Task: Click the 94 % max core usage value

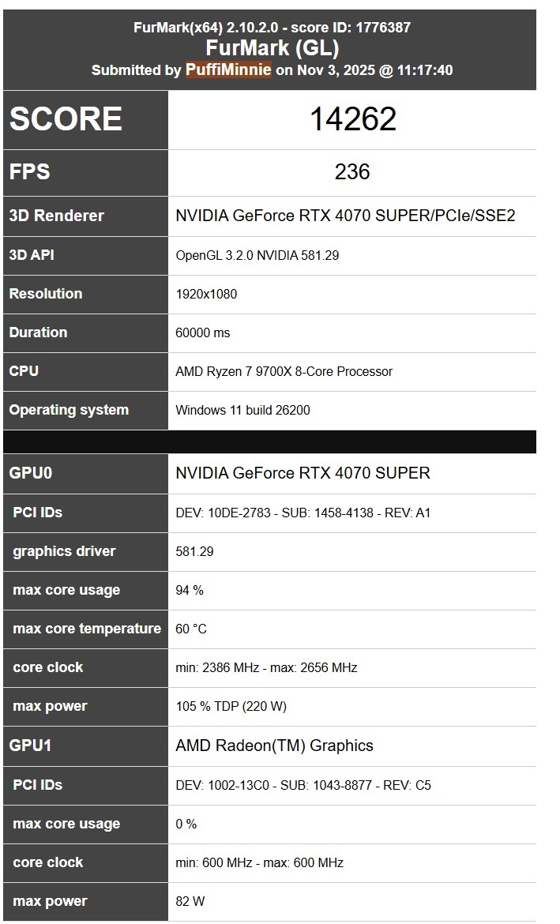Action: coord(190,590)
